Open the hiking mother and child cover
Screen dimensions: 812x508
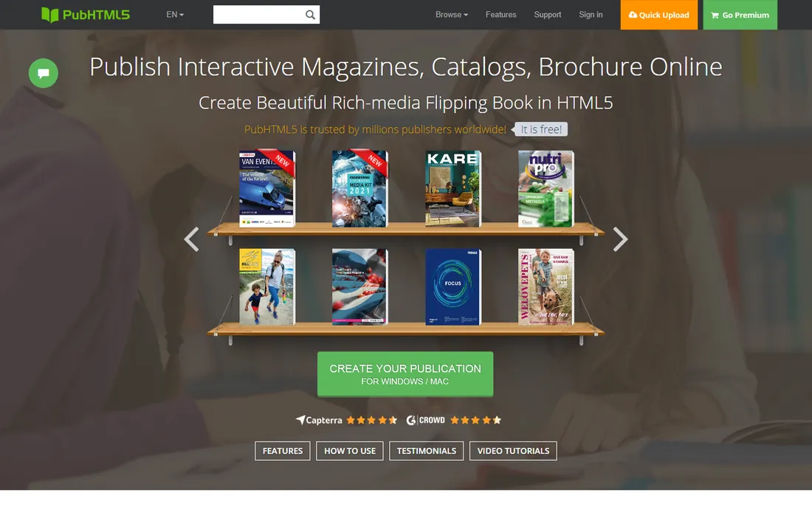click(267, 287)
